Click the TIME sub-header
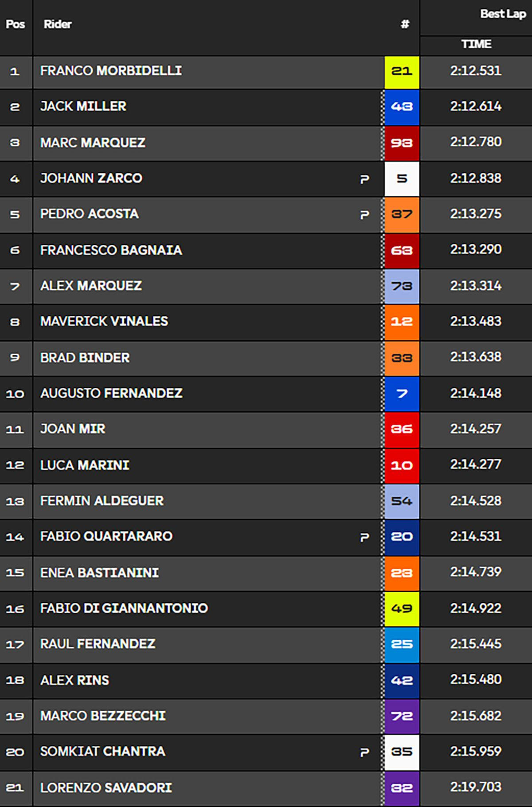 pyautogui.click(x=476, y=44)
